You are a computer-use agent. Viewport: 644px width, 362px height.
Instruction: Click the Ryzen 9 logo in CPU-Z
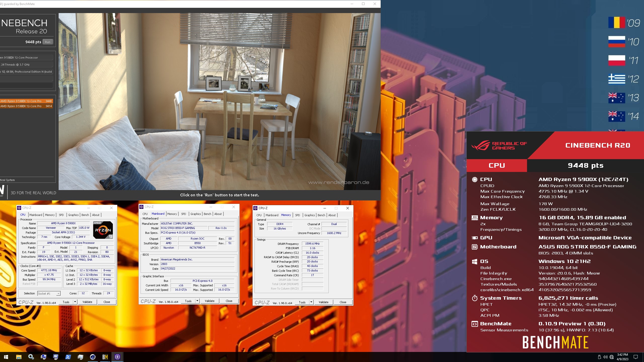point(103,230)
